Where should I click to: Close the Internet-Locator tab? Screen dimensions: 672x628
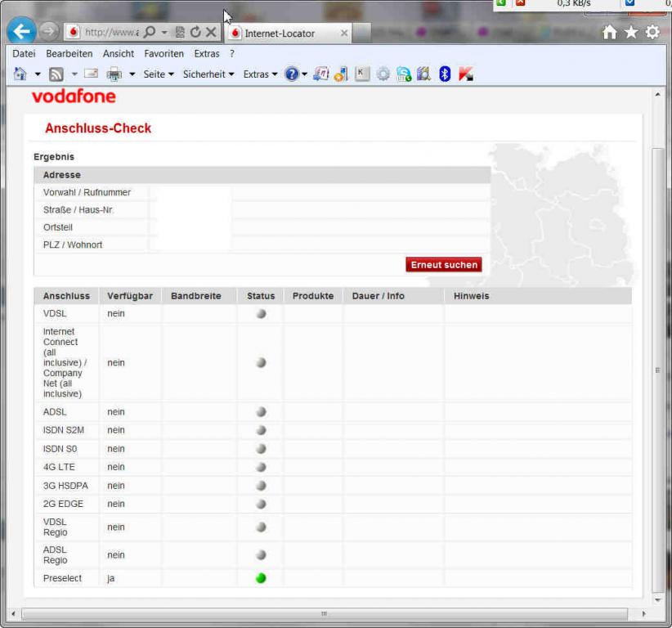coord(343,33)
